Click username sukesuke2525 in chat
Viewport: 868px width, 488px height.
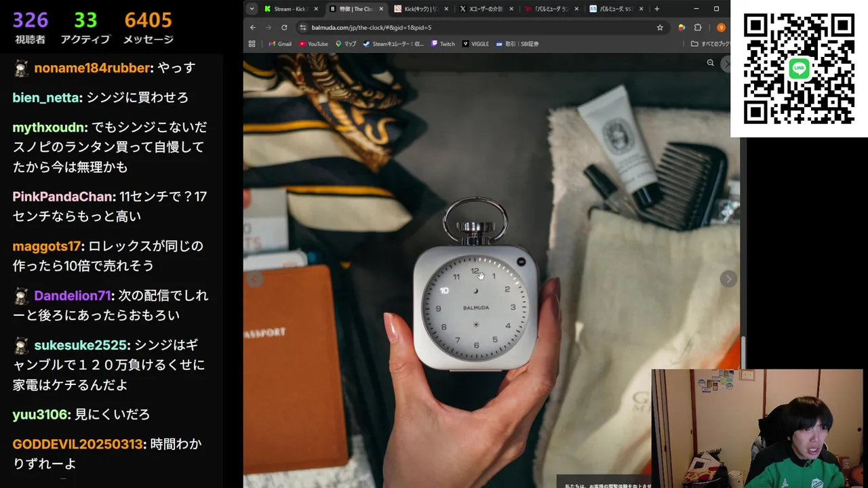tap(81, 345)
